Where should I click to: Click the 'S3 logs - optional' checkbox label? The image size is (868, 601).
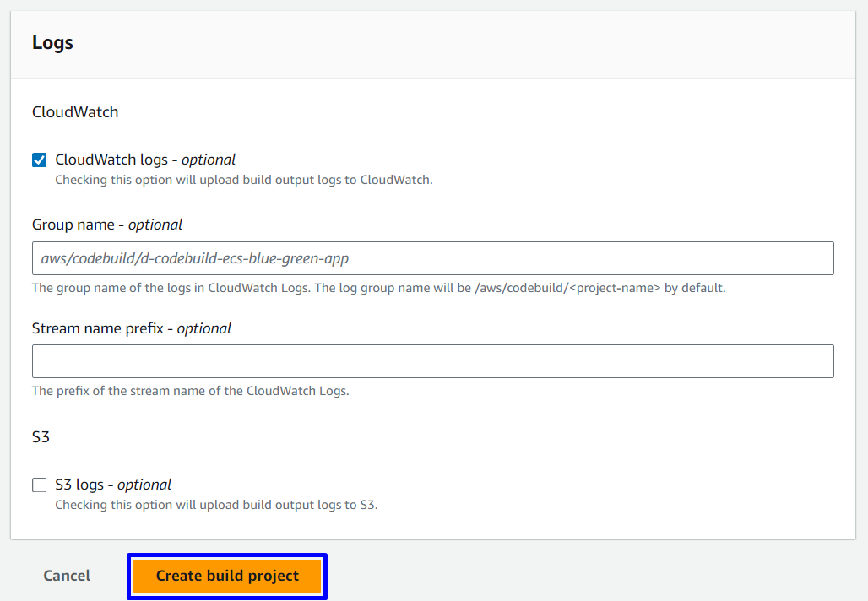[113, 485]
